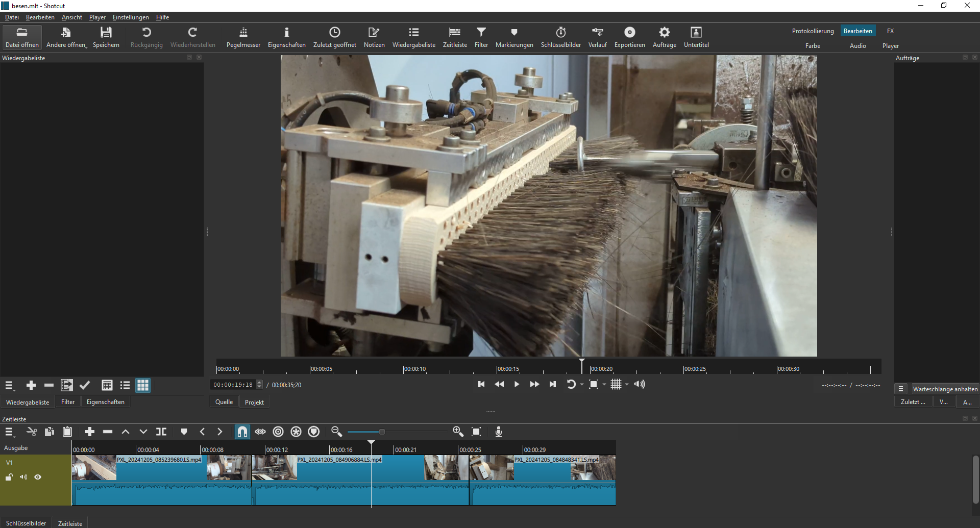The image size is (980, 528).
Task: Toggle the Wiedergabeliste playlist toolbar icon
Action: click(413, 37)
